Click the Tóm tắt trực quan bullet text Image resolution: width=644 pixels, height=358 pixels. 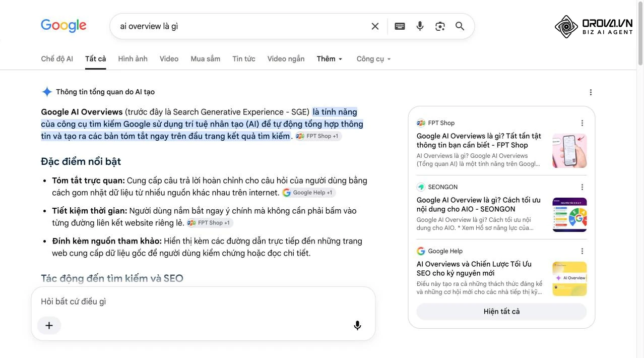pos(210,187)
